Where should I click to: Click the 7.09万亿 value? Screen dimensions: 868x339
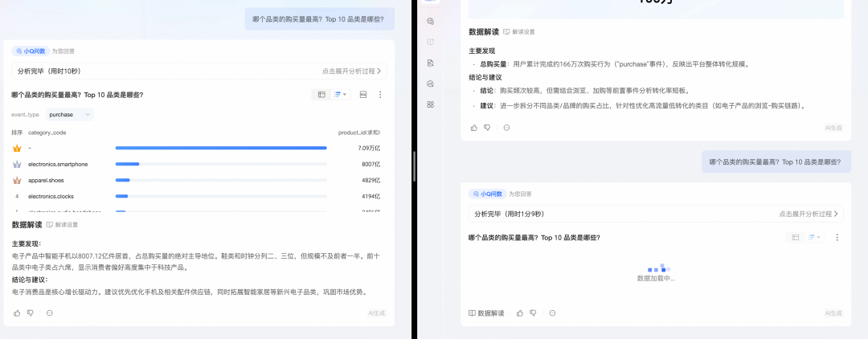(369, 148)
